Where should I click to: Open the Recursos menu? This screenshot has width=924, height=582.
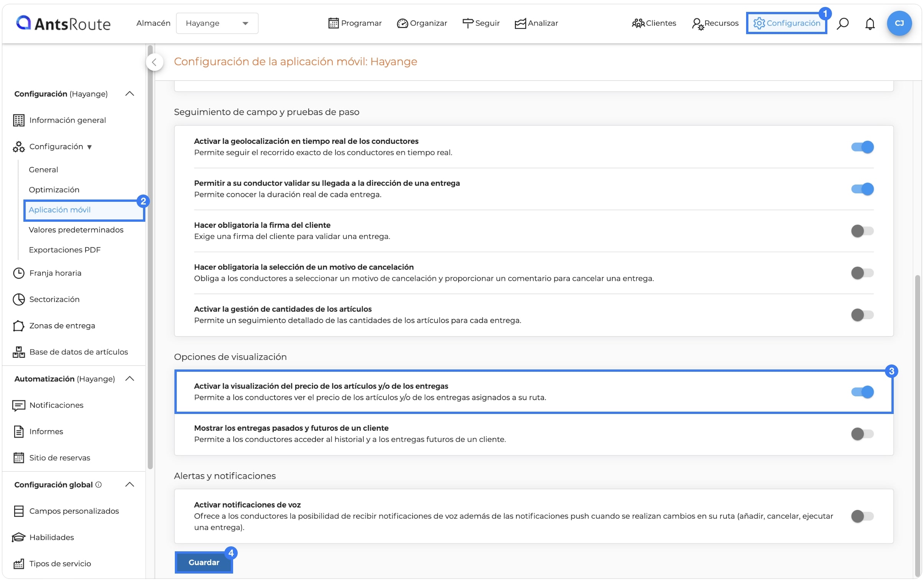(715, 23)
